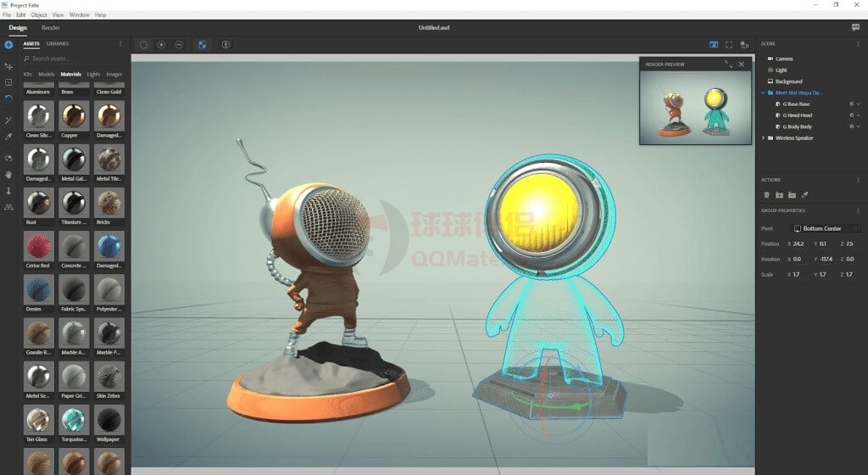868x475 pixels.
Task: Open the Object menu
Action: (39, 14)
